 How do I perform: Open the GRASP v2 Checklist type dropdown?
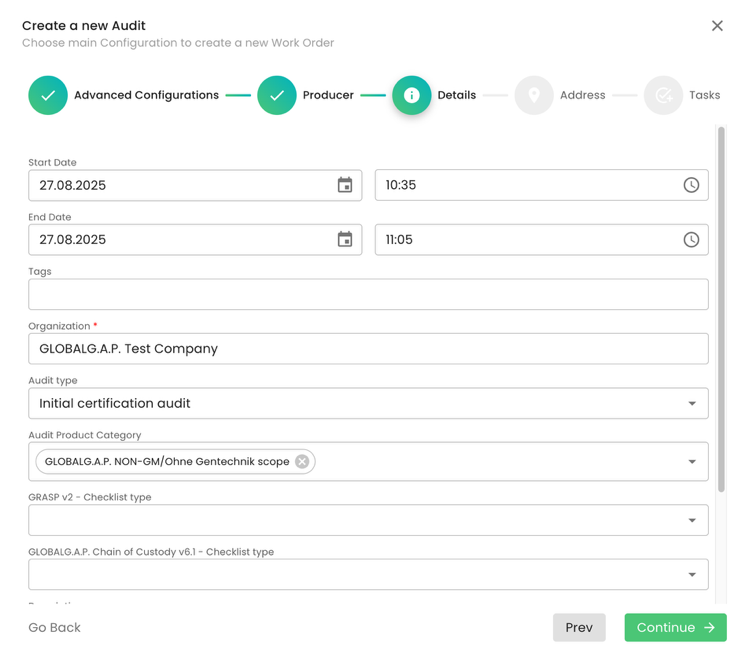coord(692,520)
